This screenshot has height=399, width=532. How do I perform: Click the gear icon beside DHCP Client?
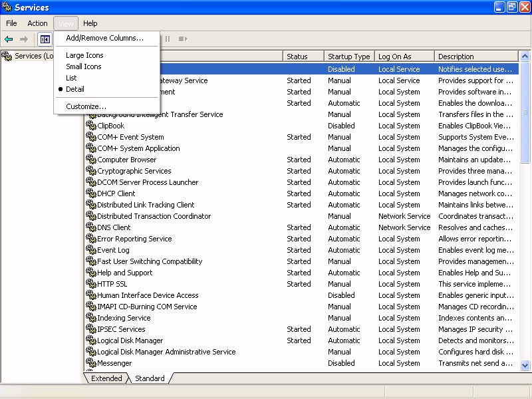(91, 194)
